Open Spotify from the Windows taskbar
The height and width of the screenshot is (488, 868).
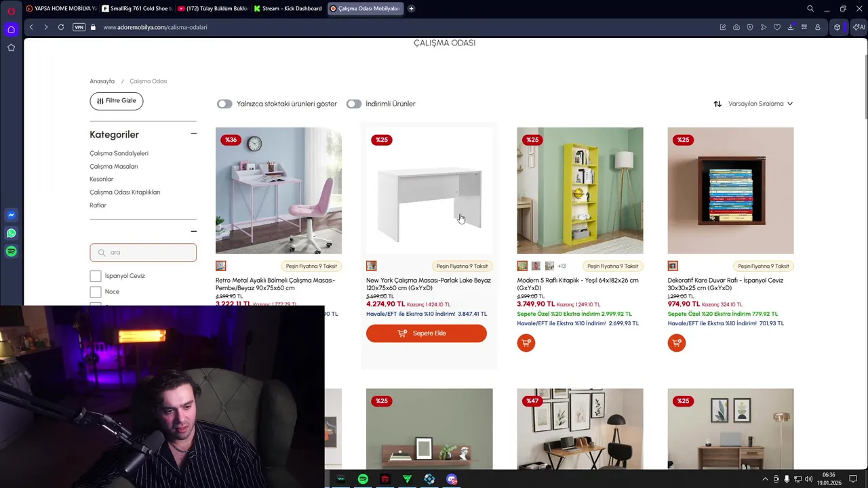tap(363, 479)
